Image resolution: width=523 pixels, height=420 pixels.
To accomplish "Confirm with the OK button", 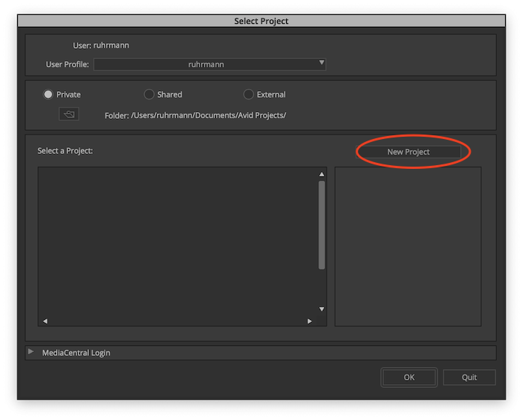I will pyautogui.click(x=409, y=377).
